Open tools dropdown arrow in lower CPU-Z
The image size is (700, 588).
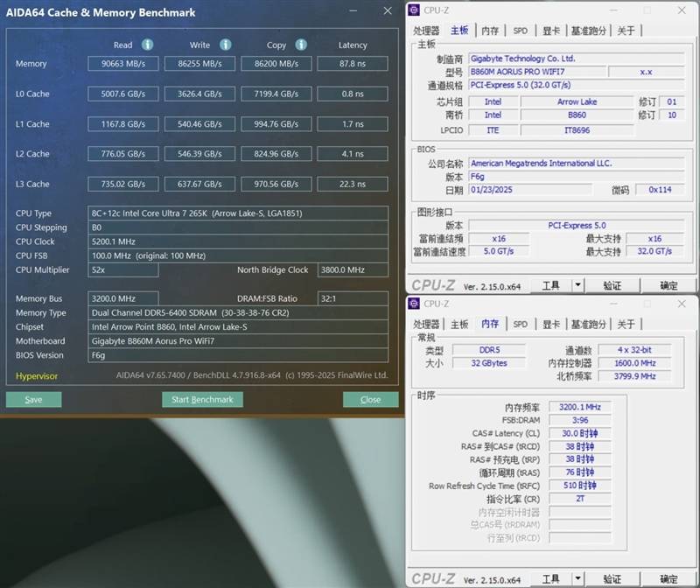[577, 578]
